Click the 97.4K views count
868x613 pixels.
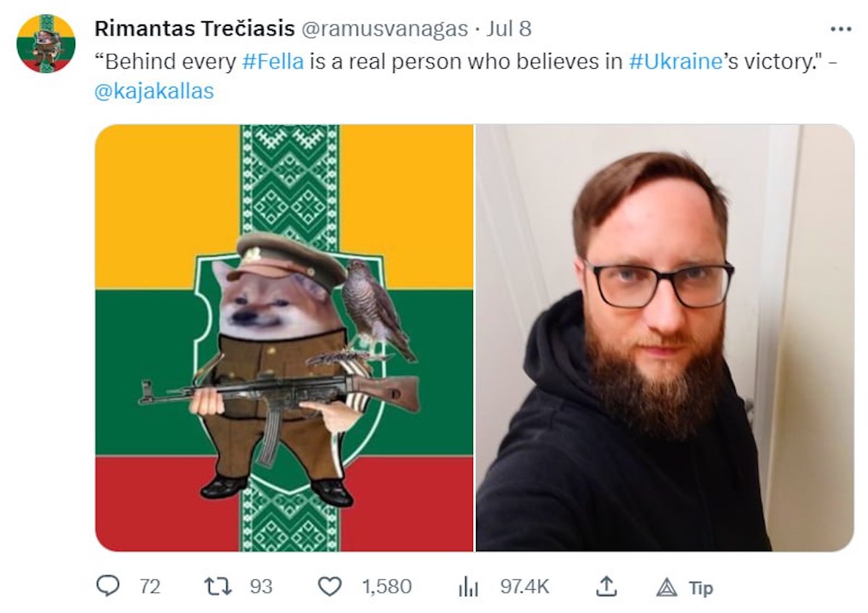click(x=524, y=586)
